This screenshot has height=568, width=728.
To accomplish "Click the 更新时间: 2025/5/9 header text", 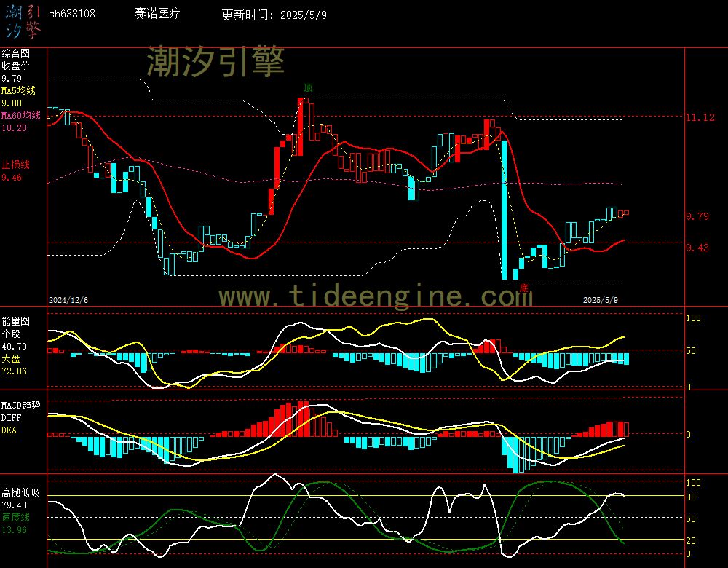I will coord(274,15).
